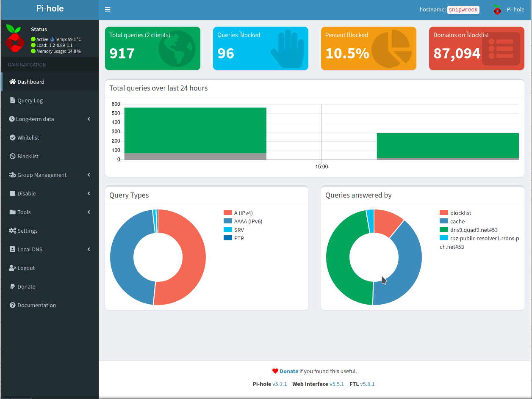532x399 pixels.
Task: Click the Pi-hole user avatar in top bar
Action: 497,10
